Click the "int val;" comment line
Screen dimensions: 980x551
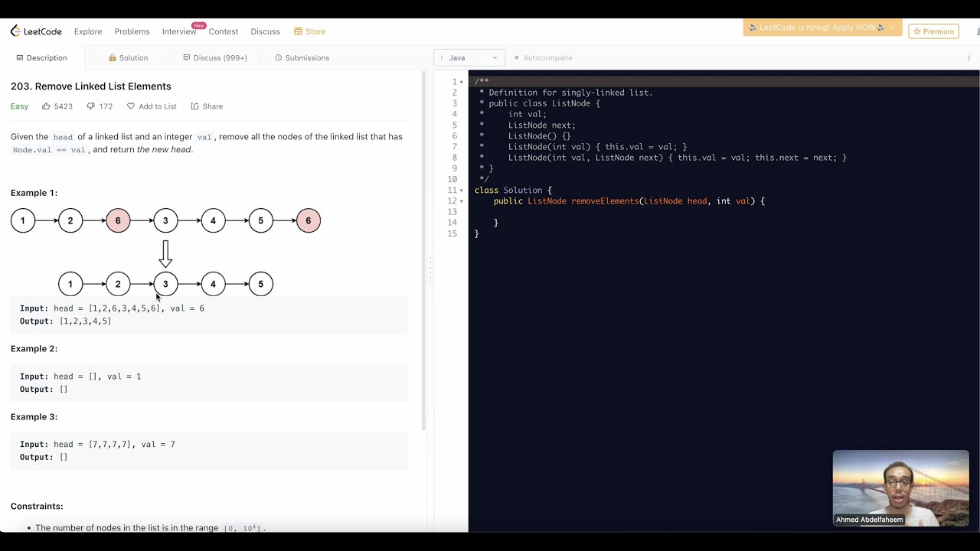tap(528, 115)
